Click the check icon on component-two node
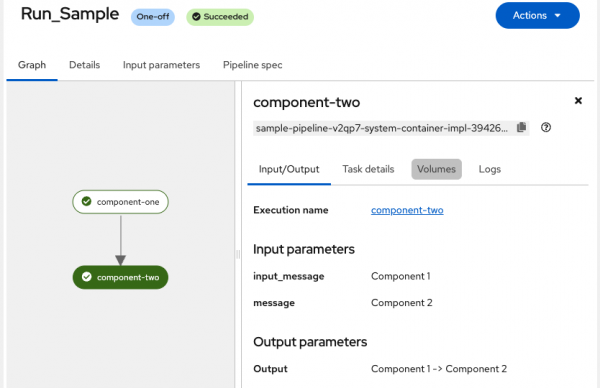The image size is (600, 388). point(86,277)
